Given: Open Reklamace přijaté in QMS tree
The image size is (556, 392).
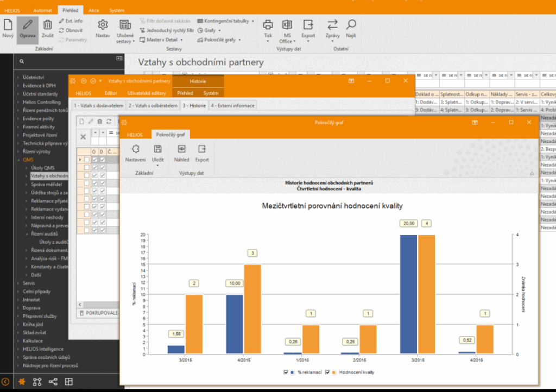Looking at the screenshot, I should 49,201.
